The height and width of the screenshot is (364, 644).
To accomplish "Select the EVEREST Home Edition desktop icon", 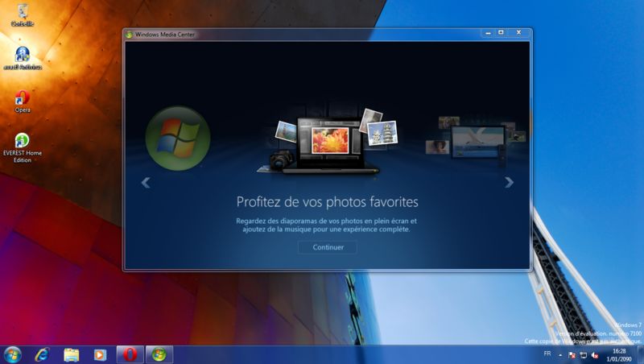I will [x=23, y=148].
